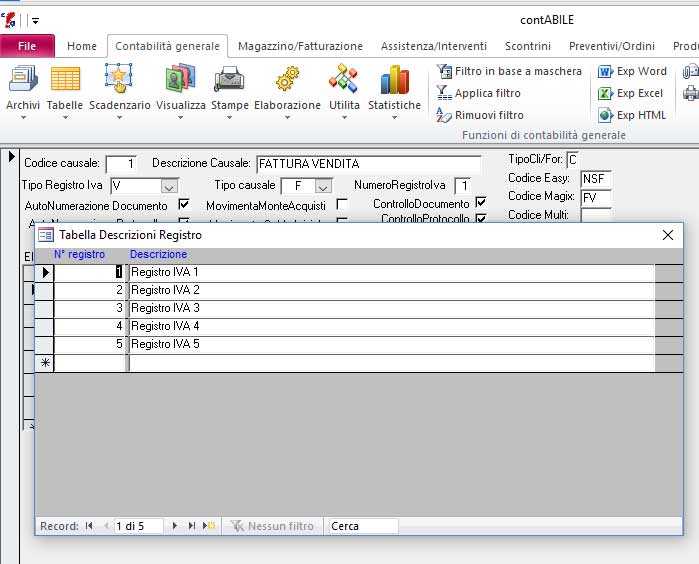Click the new record asterisk row selector
The image size is (699, 564).
pos(45,363)
